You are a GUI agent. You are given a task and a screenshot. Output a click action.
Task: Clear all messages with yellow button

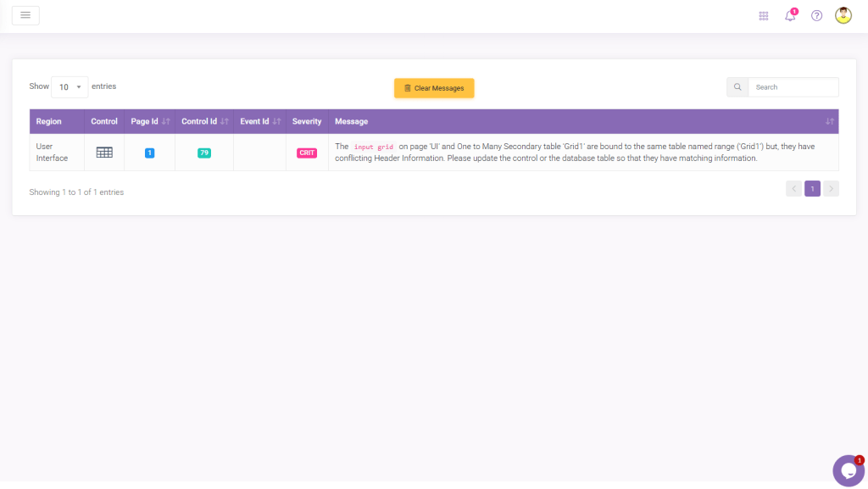434,88
